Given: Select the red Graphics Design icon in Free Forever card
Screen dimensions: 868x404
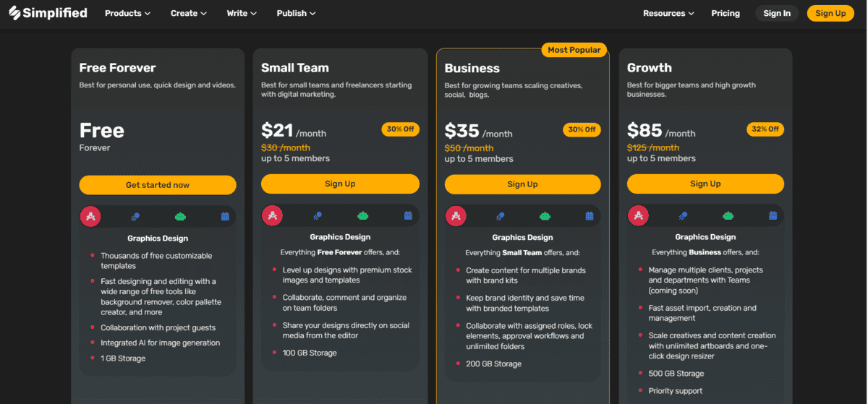Looking at the screenshot, I should tap(90, 216).
